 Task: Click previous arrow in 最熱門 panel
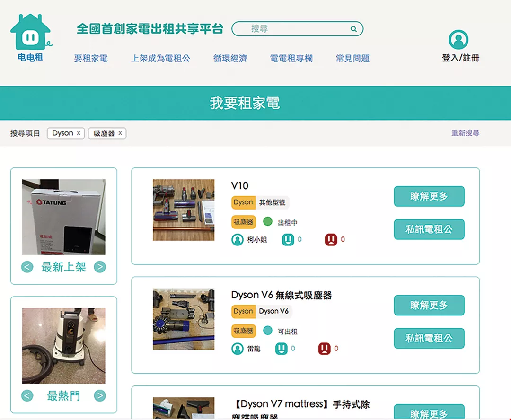27,396
